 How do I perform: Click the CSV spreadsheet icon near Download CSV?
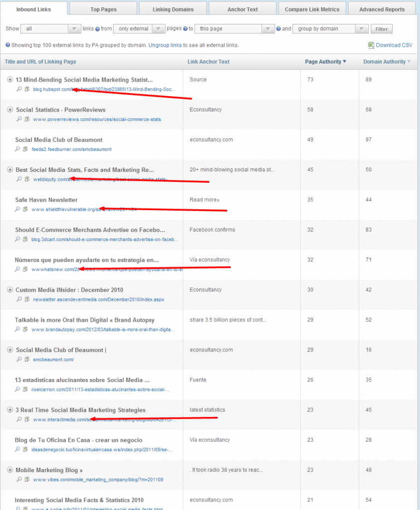(x=371, y=45)
